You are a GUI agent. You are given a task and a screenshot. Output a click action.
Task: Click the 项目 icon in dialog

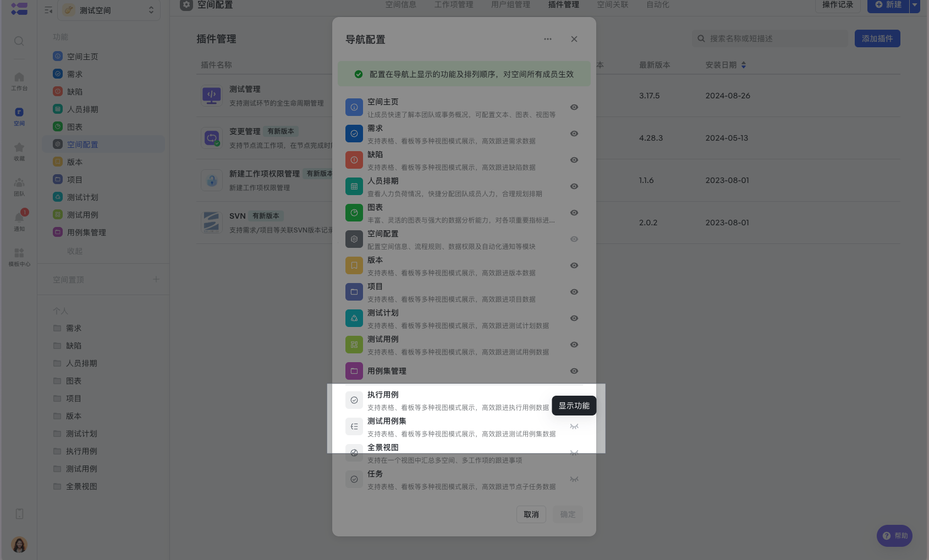pyautogui.click(x=354, y=292)
